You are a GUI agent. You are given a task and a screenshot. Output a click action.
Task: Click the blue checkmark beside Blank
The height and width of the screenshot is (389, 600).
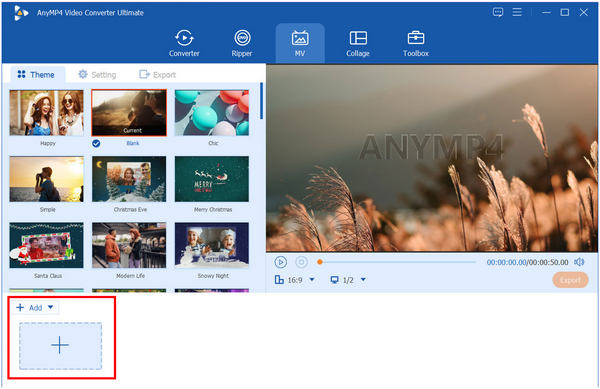point(96,143)
